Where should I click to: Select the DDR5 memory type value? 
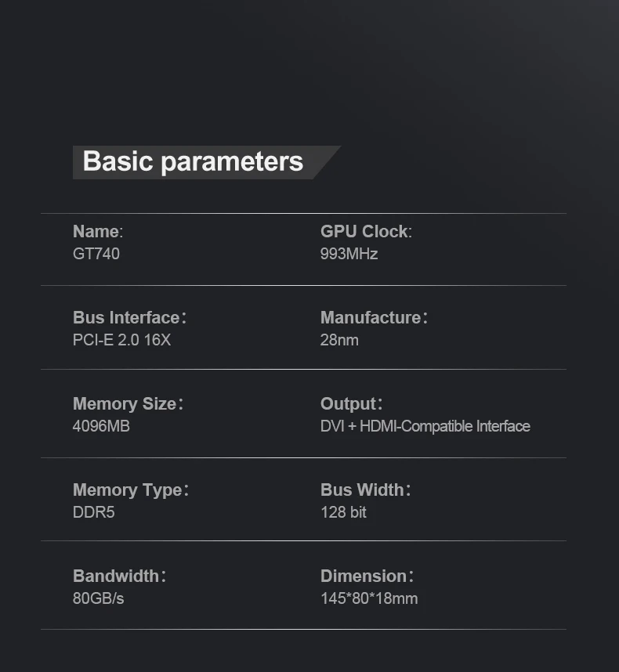point(94,512)
